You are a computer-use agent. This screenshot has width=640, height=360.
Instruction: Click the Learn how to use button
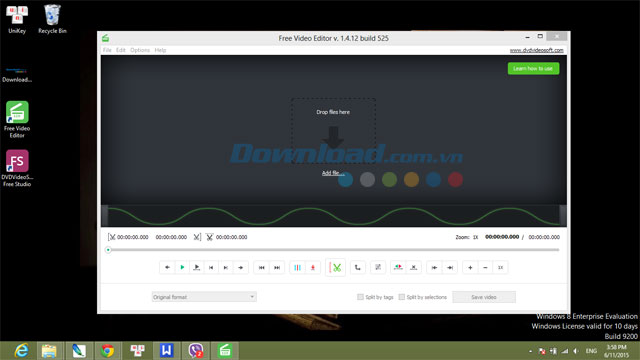coord(533,68)
